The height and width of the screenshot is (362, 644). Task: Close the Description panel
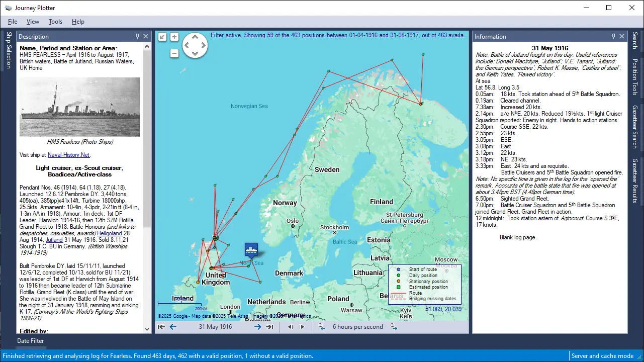(146, 36)
